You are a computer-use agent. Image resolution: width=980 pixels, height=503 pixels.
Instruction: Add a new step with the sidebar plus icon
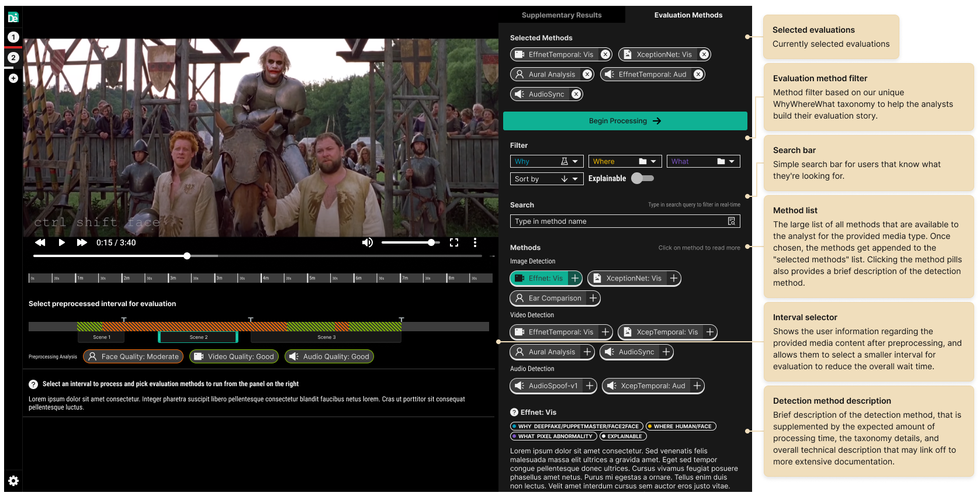point(13,78)
